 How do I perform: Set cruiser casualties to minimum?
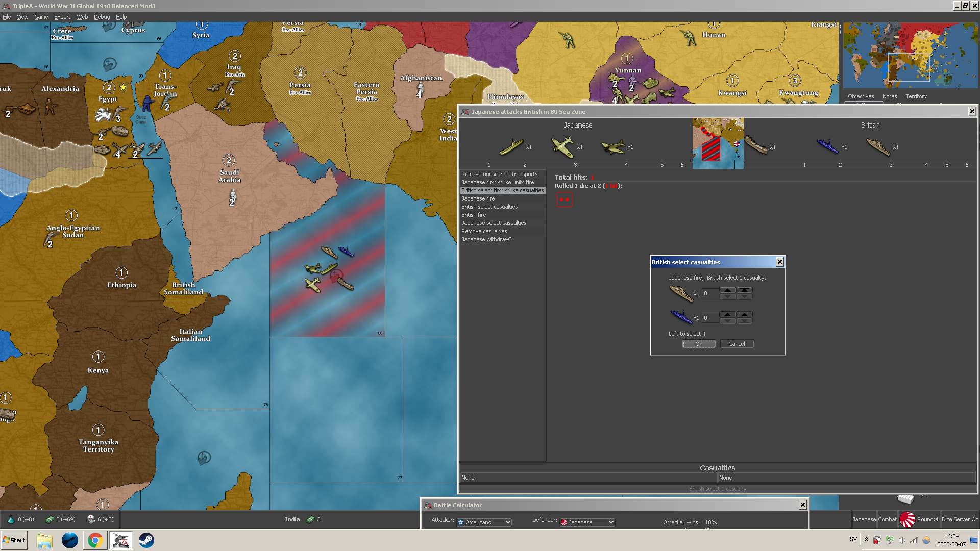pos(744,296)
